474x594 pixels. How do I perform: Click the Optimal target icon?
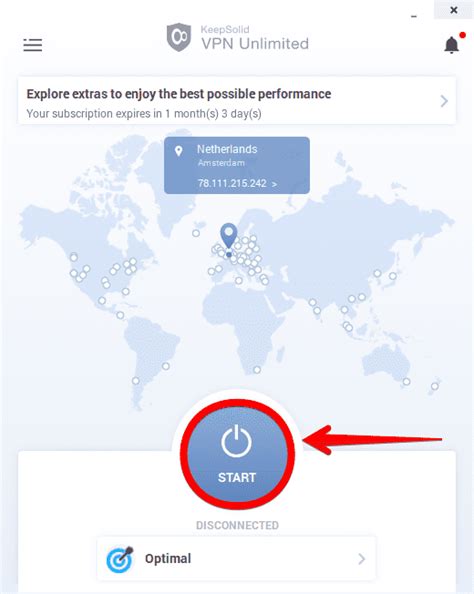120,560
